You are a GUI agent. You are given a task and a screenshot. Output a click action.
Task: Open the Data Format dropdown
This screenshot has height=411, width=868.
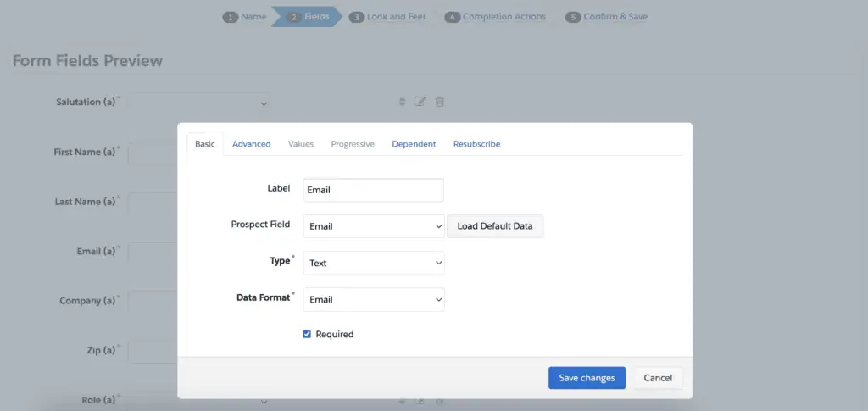click(374, 299)
